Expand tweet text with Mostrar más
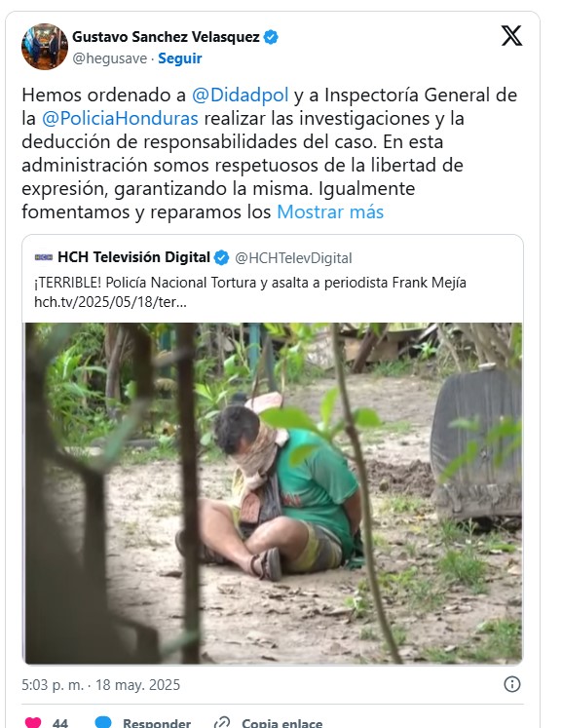Viewport: 562px width, 728px height. tap(330, 212)
